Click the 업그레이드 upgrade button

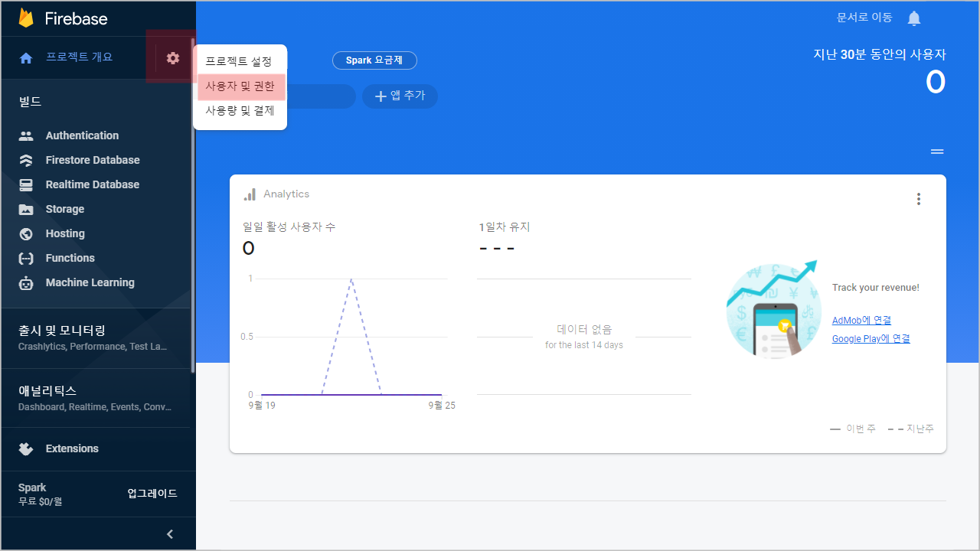(152, 494)
